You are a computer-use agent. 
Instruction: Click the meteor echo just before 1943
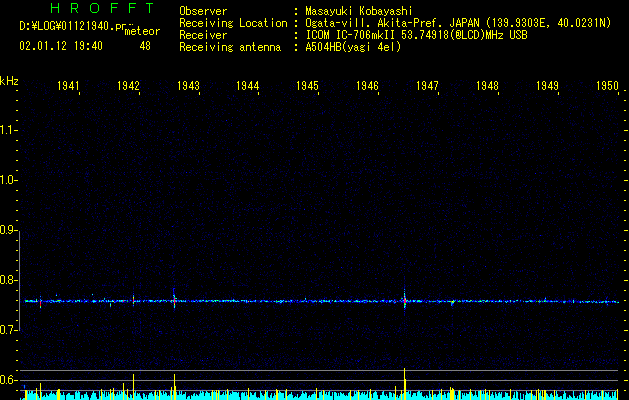pos(174,300)
